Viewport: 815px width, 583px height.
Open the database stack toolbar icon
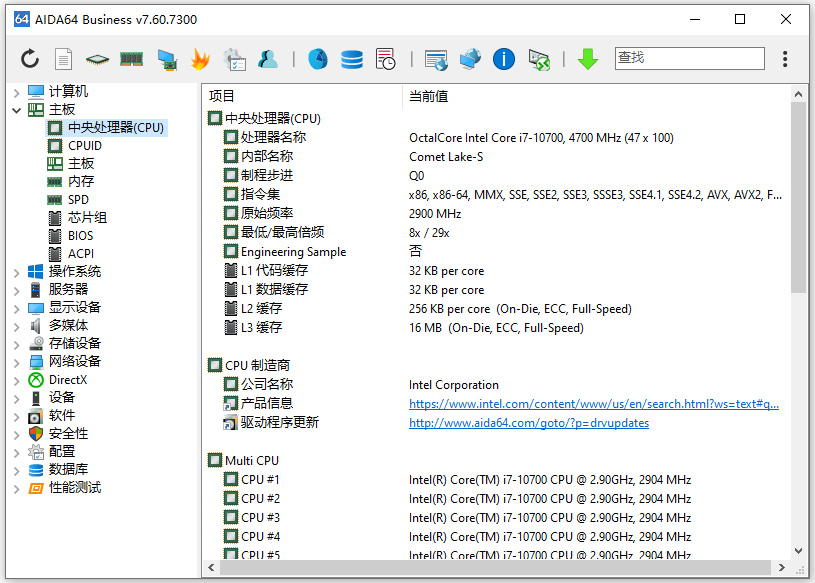(352, 59)
